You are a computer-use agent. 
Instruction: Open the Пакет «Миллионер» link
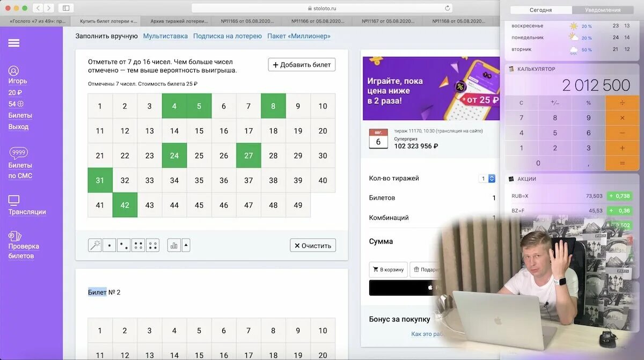click(299, 36)
